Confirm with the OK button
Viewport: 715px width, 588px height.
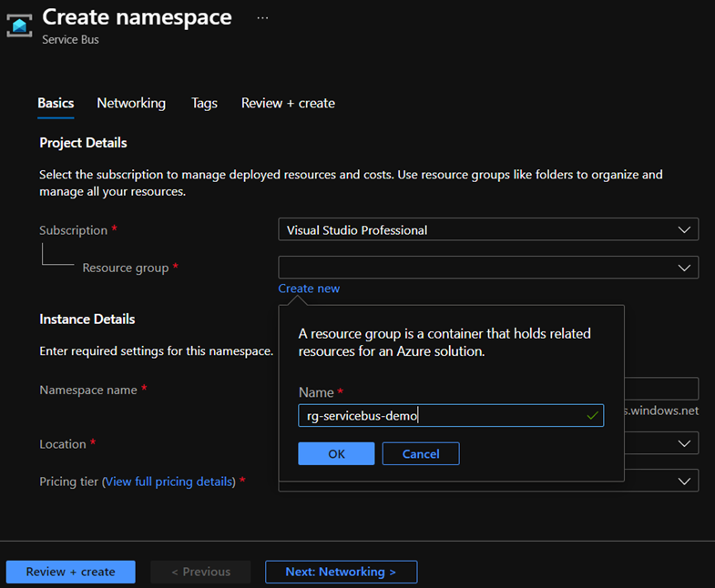(x=336, y=454)
